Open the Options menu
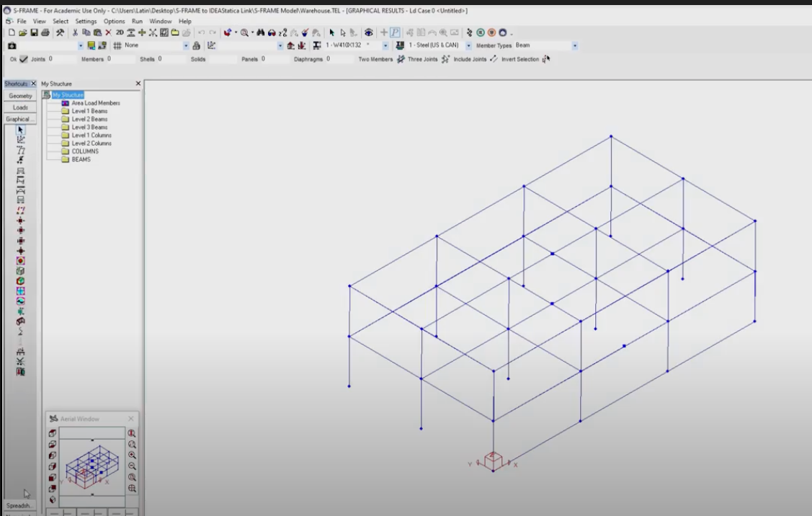Viewport: 812px width, 516px height. [114, 21]
